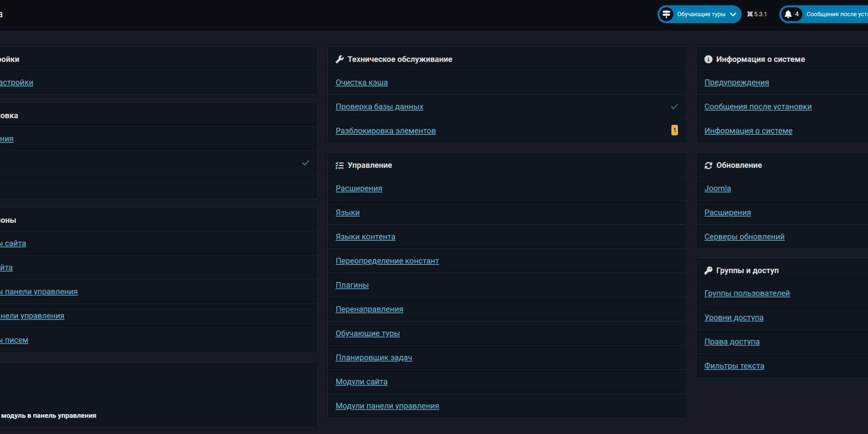
Task: Open Предупреждения in Информация о системе
Action: 736,83
